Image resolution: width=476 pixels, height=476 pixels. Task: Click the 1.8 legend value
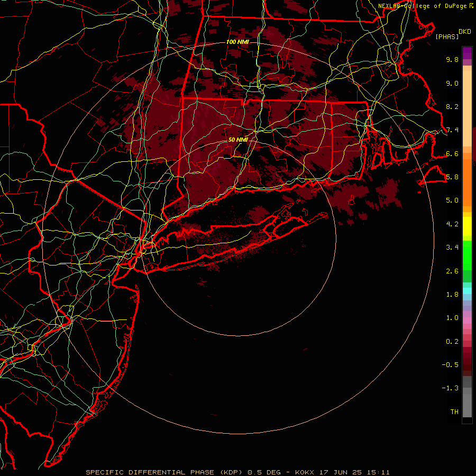(452, 295)
